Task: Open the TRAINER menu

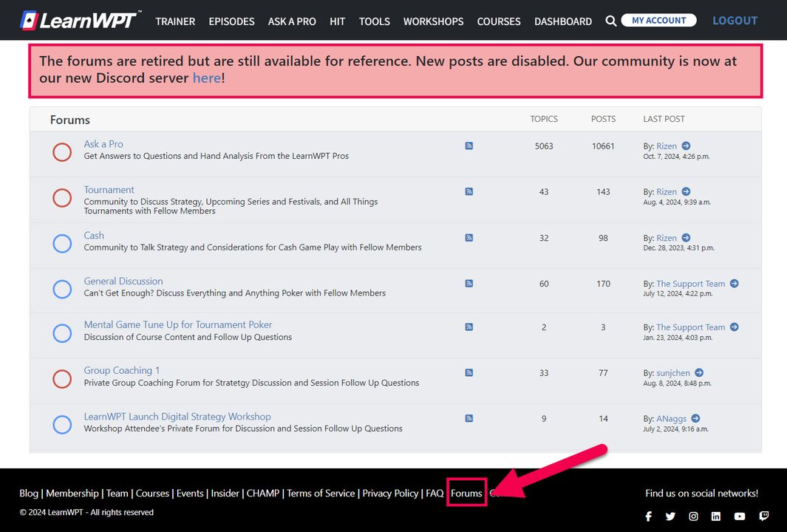Action: point(175,21)
